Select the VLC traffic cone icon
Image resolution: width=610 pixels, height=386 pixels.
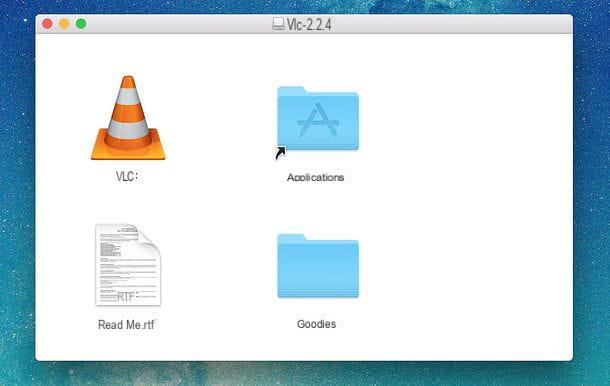click(128, 118)
